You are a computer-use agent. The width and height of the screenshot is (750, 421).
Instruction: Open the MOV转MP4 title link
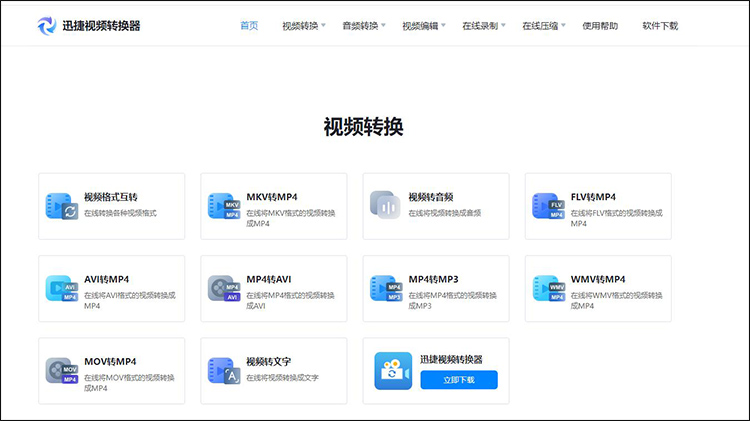click(110, 362)
